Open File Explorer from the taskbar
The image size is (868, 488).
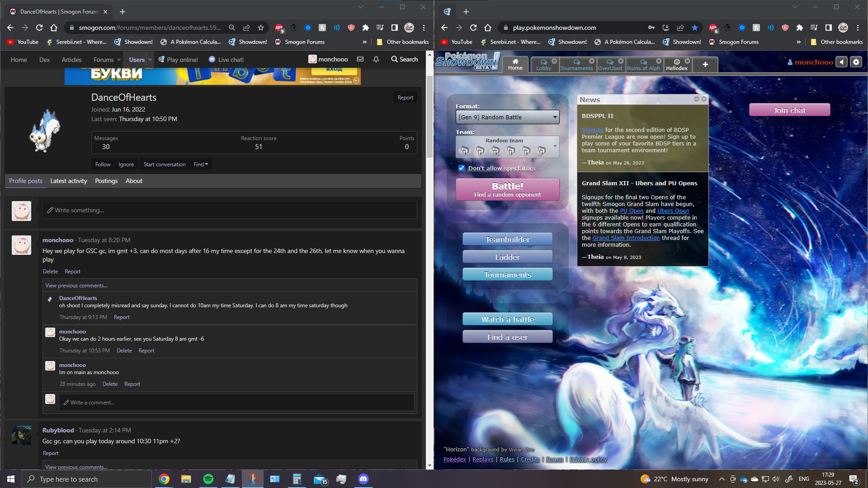click(186, 479)
